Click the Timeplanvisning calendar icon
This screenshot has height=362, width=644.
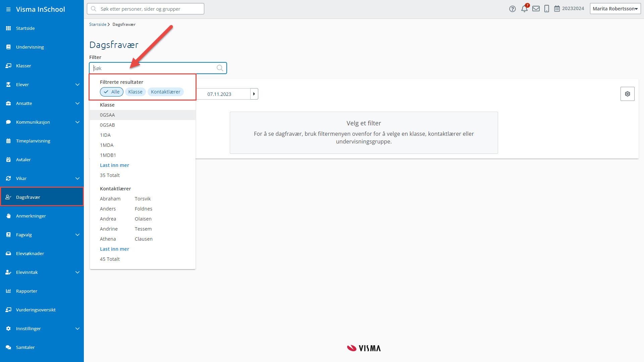click(8, 141)
